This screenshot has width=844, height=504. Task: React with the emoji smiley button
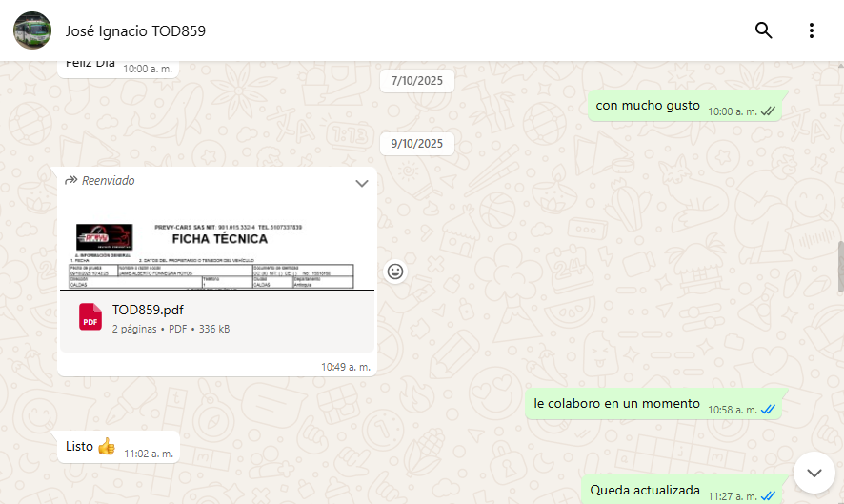point(395,272)
